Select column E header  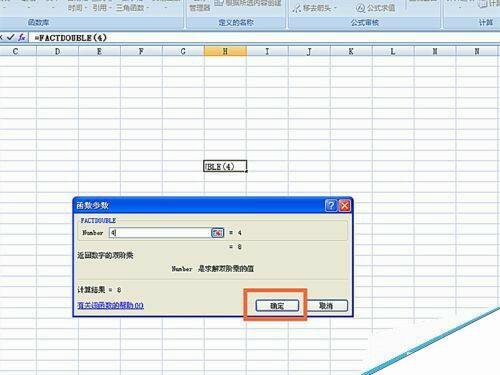(99, 51)
